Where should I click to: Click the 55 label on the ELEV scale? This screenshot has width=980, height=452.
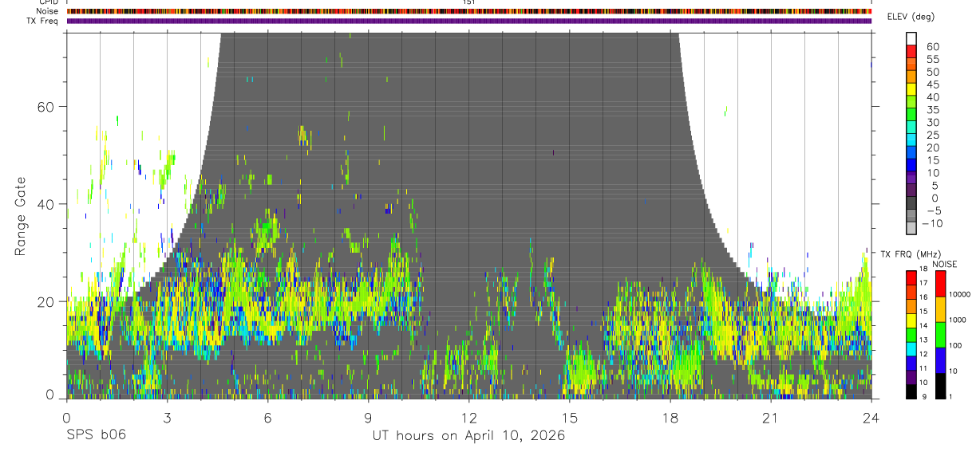point(932,60)
